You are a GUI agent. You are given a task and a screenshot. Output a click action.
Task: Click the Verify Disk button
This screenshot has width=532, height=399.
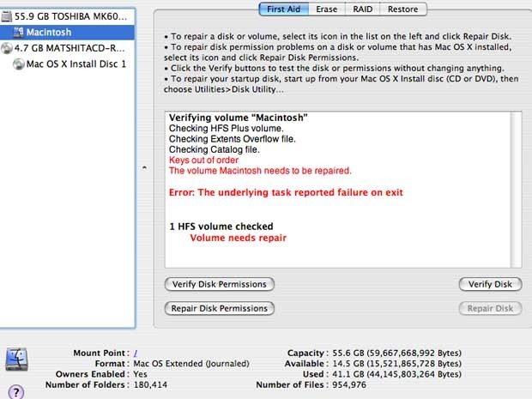click(490, 284)
